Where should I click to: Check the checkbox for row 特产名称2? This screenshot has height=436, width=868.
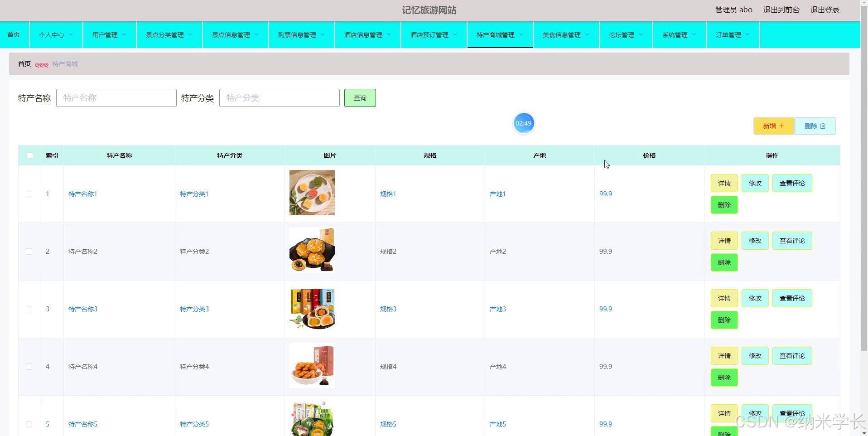click(x=29, y=252)
